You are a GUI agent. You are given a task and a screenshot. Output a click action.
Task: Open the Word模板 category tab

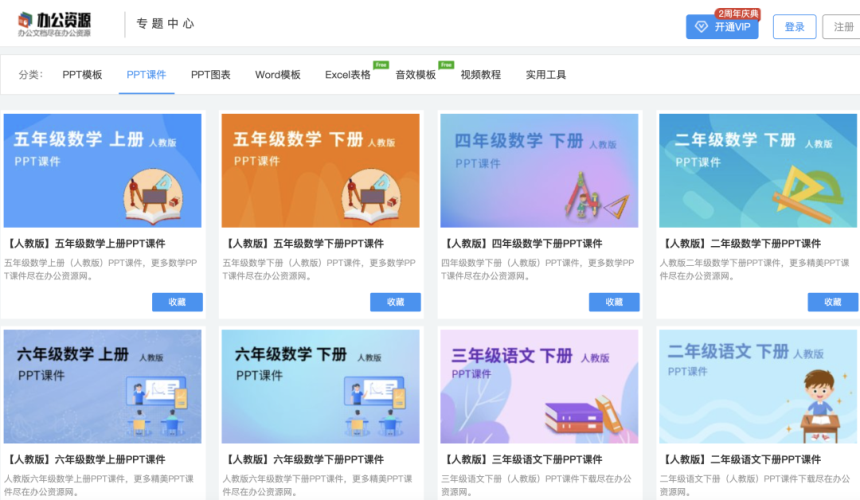click(278, 75)
